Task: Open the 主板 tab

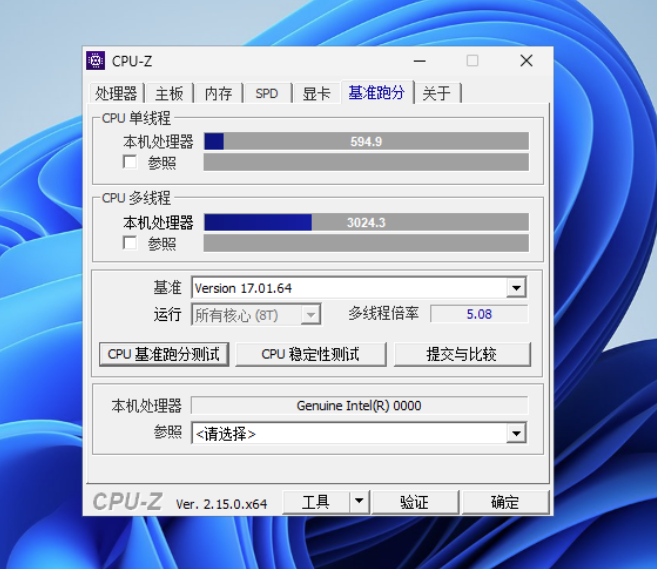Action: [169, 93]
